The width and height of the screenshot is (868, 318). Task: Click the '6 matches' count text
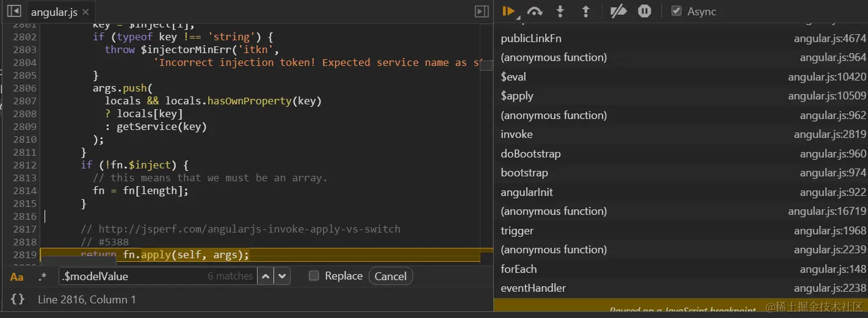pyautogui.click(x=230, y=276)
